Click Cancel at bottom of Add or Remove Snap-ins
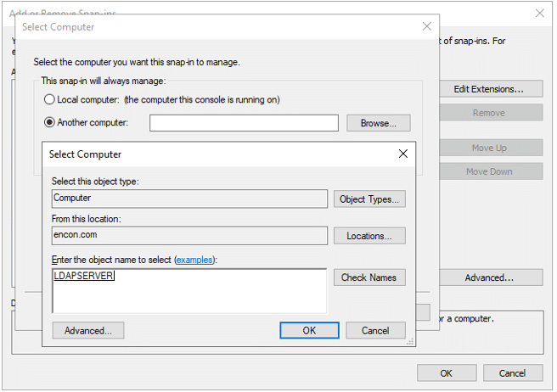The width and height of the screenshot is (557, 392). click(512, 372)
